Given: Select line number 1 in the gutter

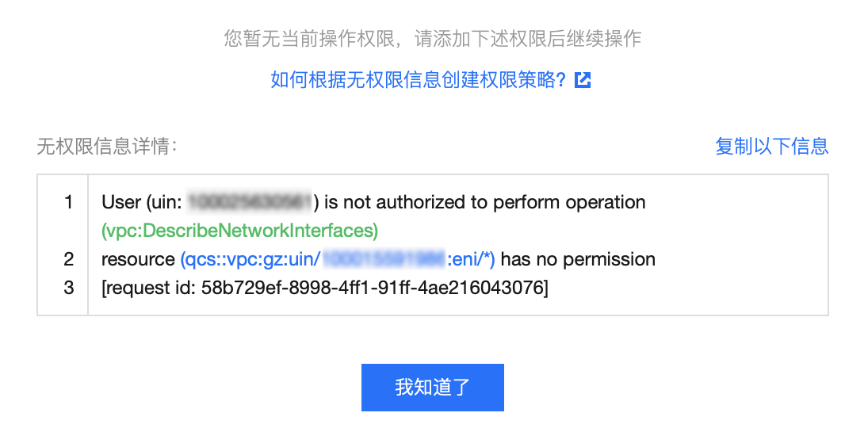Looking at the screenshot, I should pyautogui.click(x=68, y=202).
